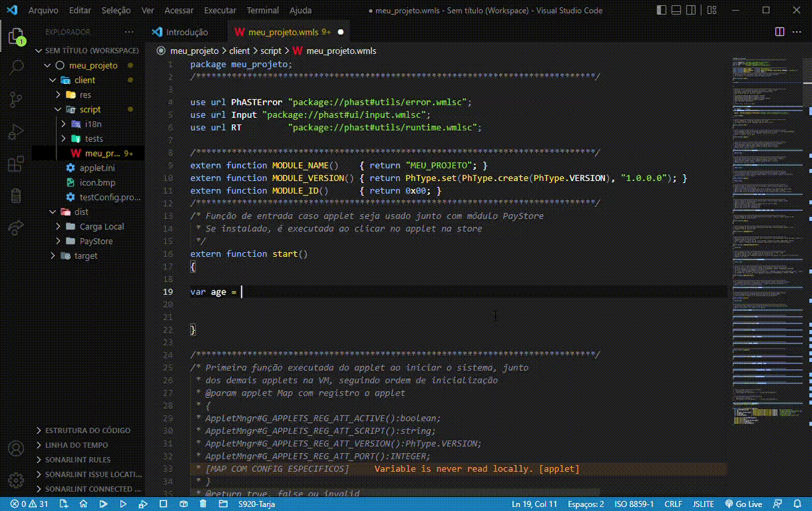This screenshot has height=511, width=812.
Task: Click the trash icon in the status bar
Action: point(203,504)
